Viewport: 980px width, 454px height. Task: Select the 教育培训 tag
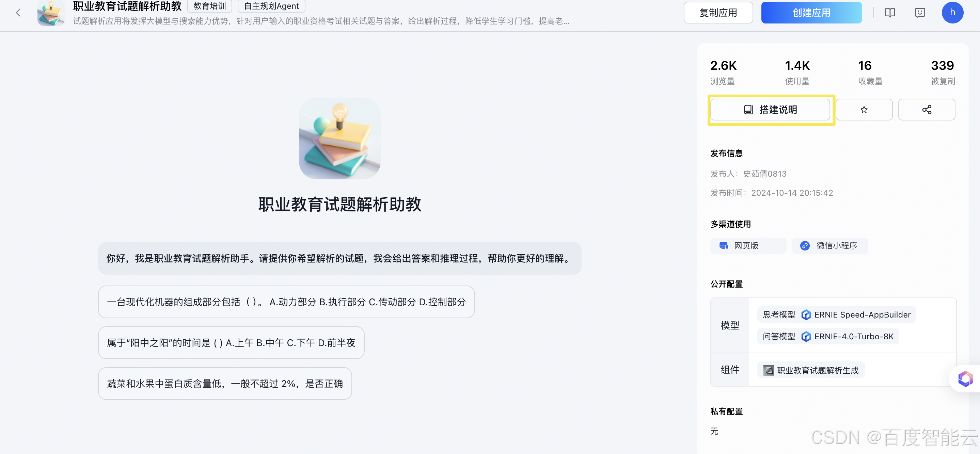[210, 6]
